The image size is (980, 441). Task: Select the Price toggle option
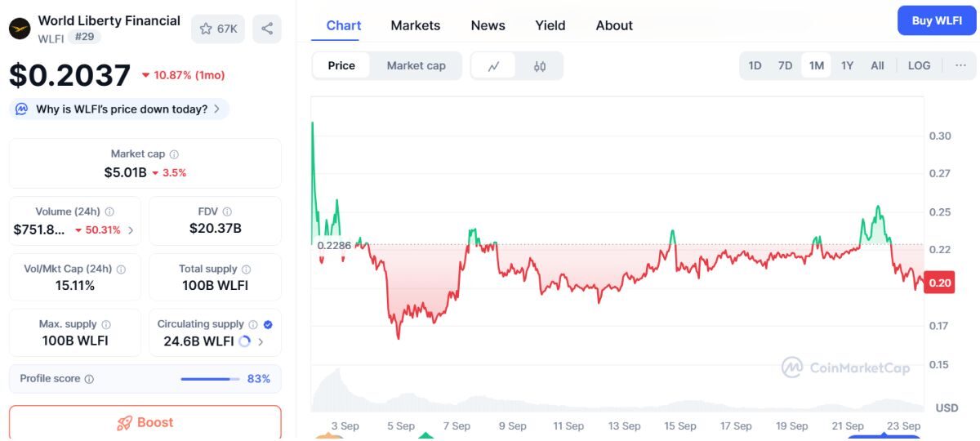(x=341, y=65)
